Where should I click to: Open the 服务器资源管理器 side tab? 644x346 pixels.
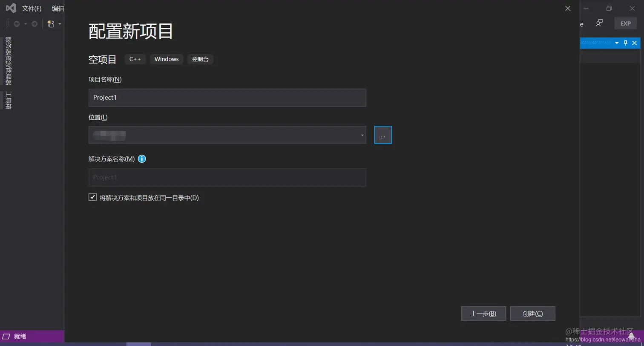click(8, 61)
